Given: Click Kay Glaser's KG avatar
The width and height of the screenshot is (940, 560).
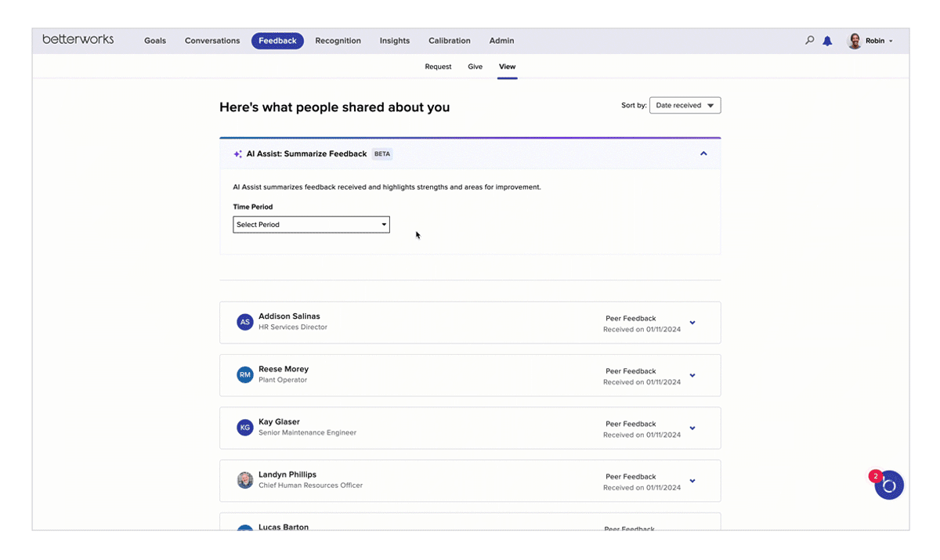Looking at the screenshot, I should pyautogui.click(x=245, y=428).
